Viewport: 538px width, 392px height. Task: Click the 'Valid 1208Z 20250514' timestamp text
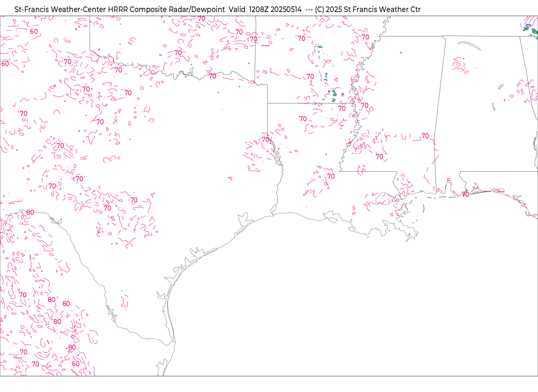265,10
